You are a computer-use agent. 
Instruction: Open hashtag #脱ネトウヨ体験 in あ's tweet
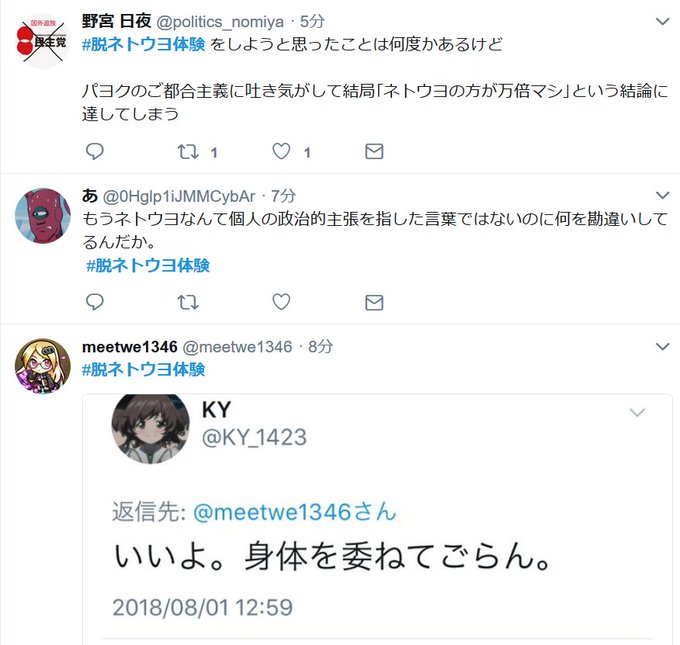(148, 265)
